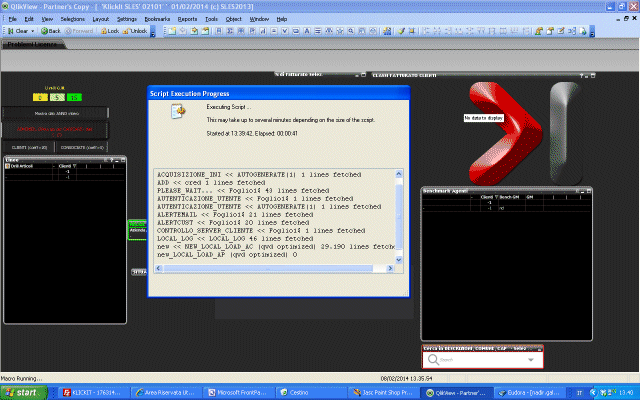Click the rightmost design toolbar document icon
Image resolution: width=640 pixels, height=400 pixels.
583,31
